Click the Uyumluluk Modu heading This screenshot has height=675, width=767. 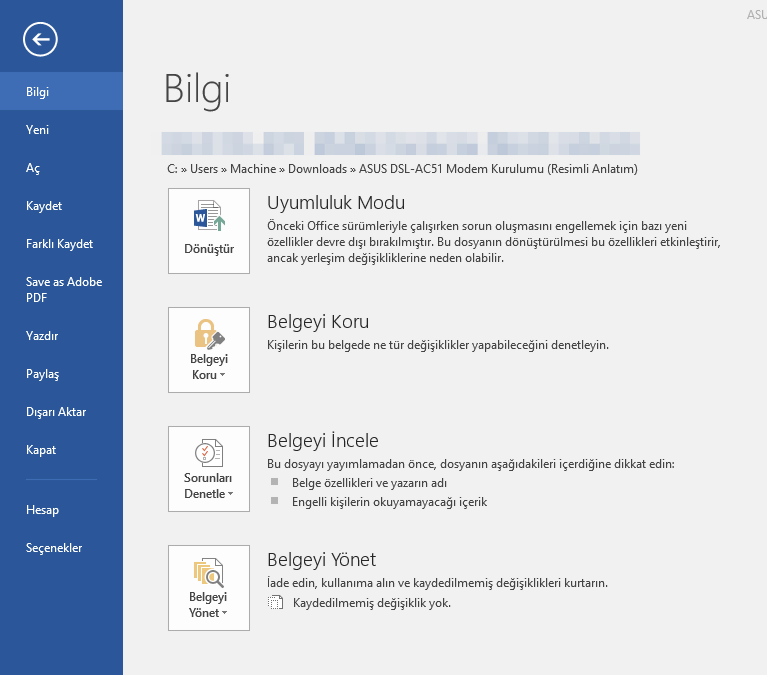pos(336,202)
